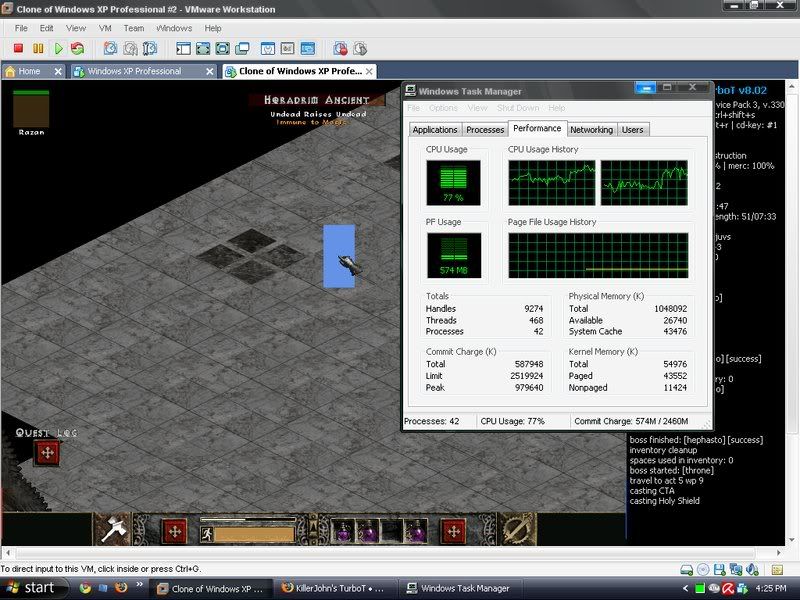Close the Windows XP Professional tab

pyautogui.click(x=210, y=71)
